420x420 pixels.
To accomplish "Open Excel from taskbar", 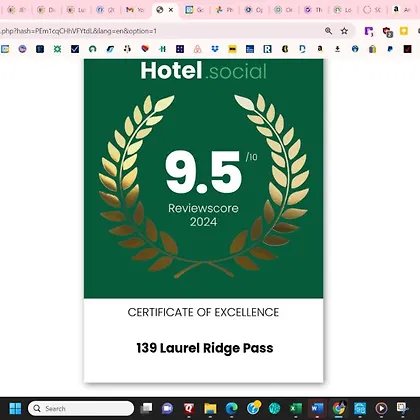I will [296, 408].
